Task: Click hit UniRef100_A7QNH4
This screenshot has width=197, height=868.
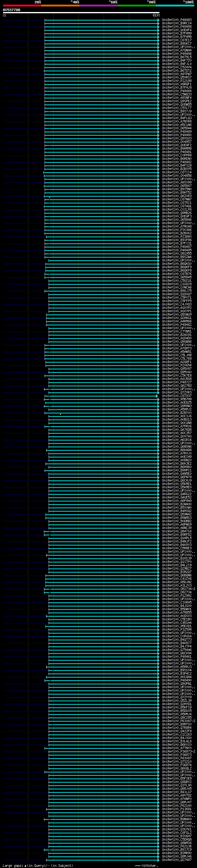Action: [177, 50]
